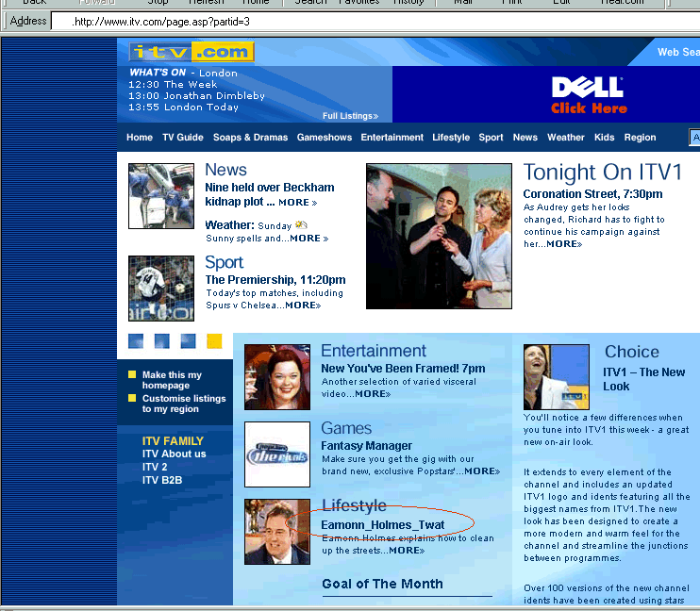Go to Home in site navigation

click(x=140, y=138)
